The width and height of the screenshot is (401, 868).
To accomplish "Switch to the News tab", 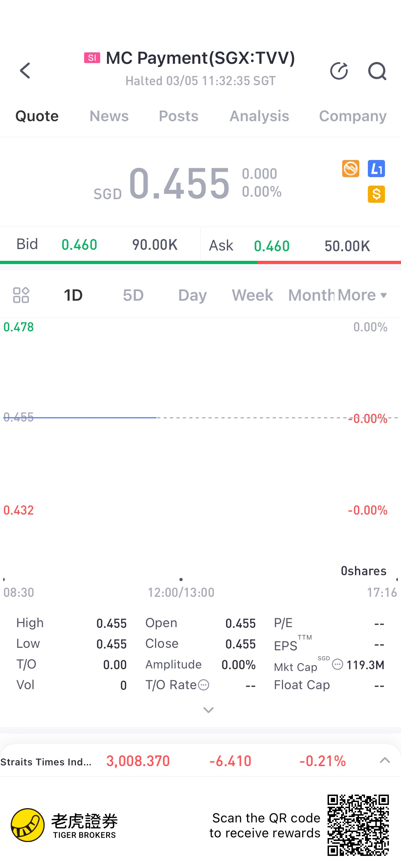I will (109, 116).
